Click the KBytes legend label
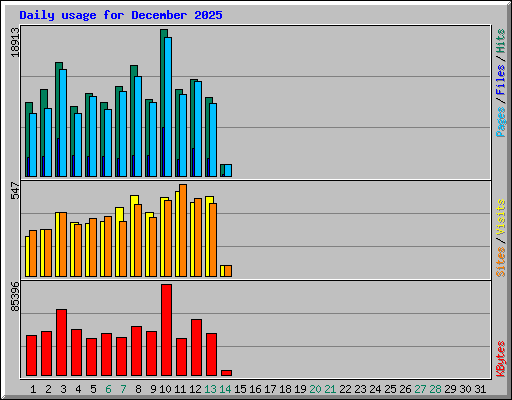The height and width of the screenshot is (400, 512). click(x=500, y=359)
